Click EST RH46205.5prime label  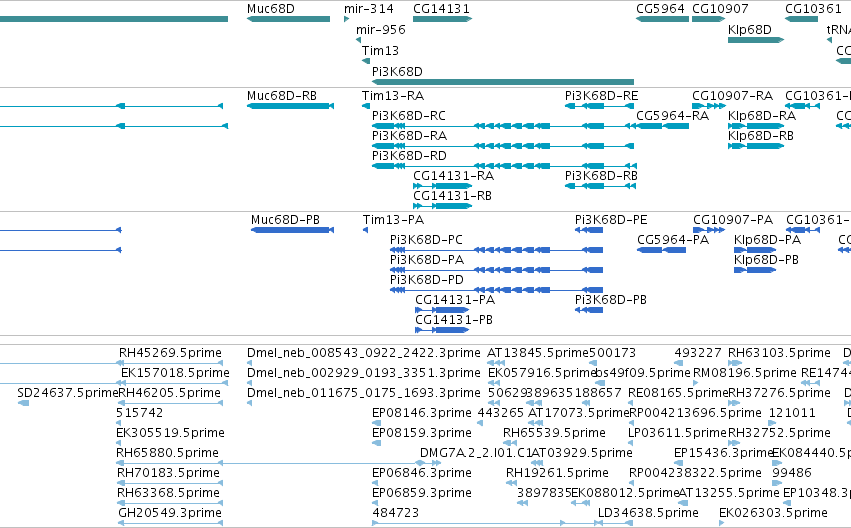coord(169,393)
